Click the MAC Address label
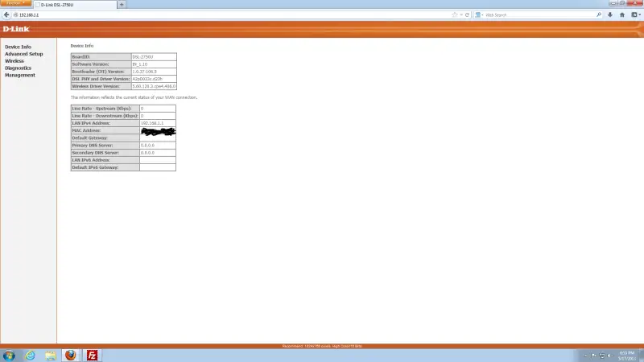 click(x=86, y=130)
